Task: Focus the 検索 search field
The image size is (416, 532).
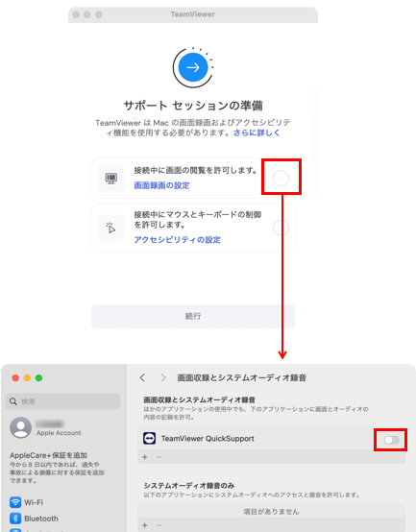Action: pyautogui.click(x=63, y=401)
